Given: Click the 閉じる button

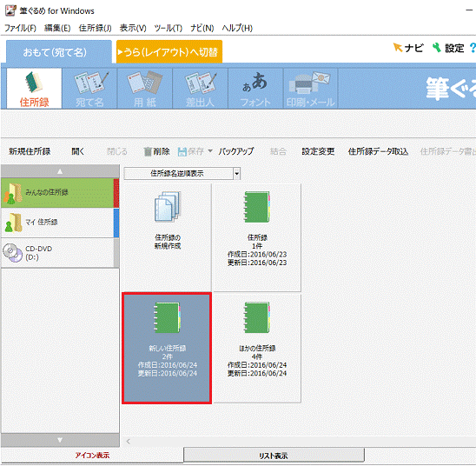Looking at the screenshot, I should [117, 151].
